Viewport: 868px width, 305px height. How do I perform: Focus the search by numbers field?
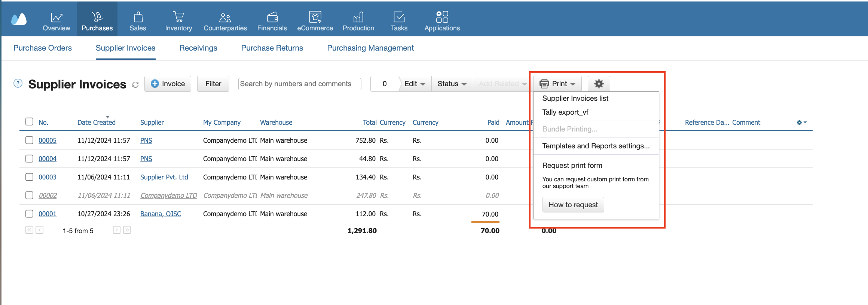(300, 84)
